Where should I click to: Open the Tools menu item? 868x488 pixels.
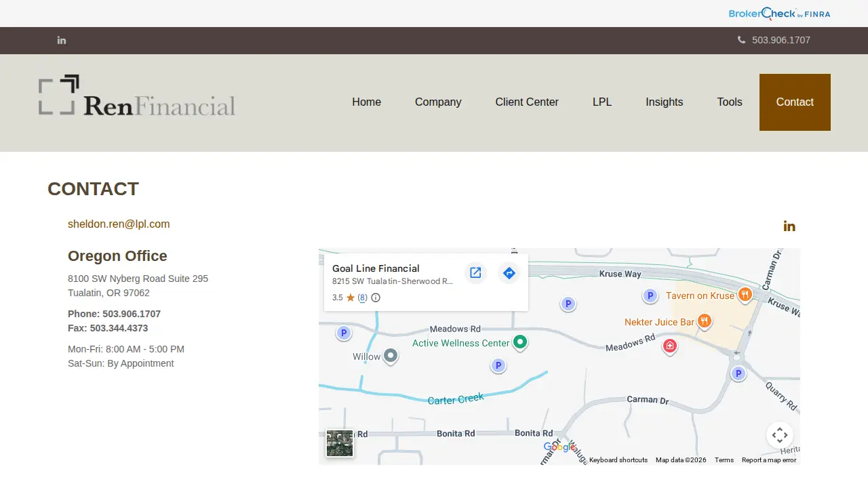coord(730,102)
